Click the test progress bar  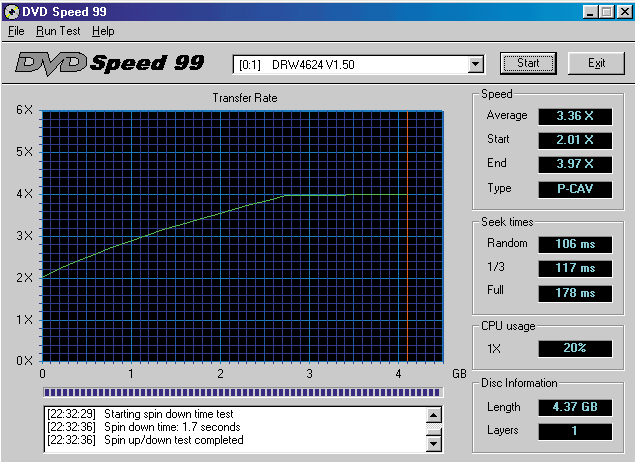pyautogui.click(x=243, y=392)
